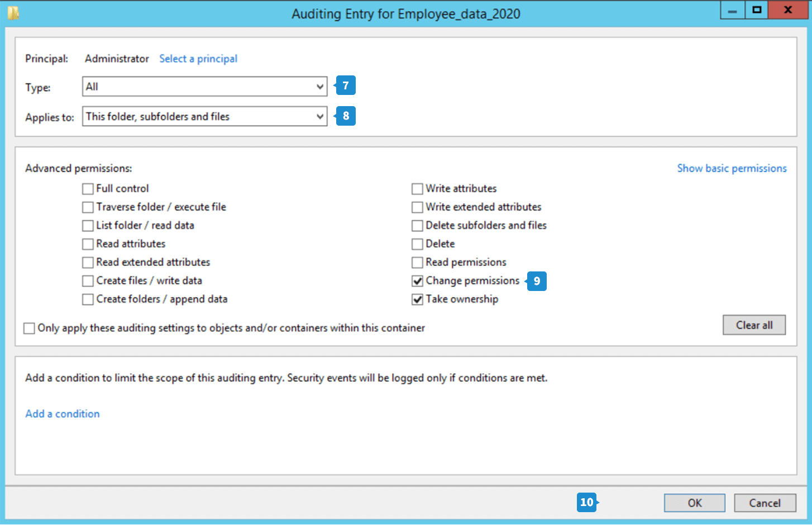812x525 pixels.
Task: Expand the Applies to dropdown
Action: (x=204, y=116)
